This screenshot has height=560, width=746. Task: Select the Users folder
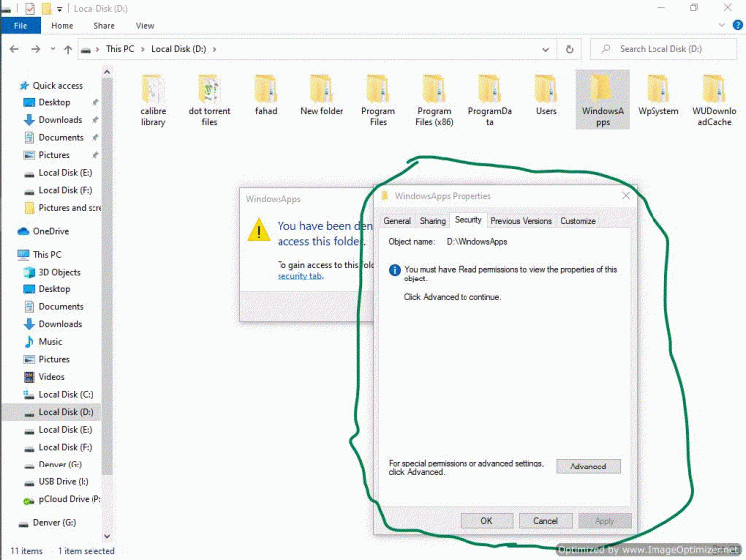point(546,95)
